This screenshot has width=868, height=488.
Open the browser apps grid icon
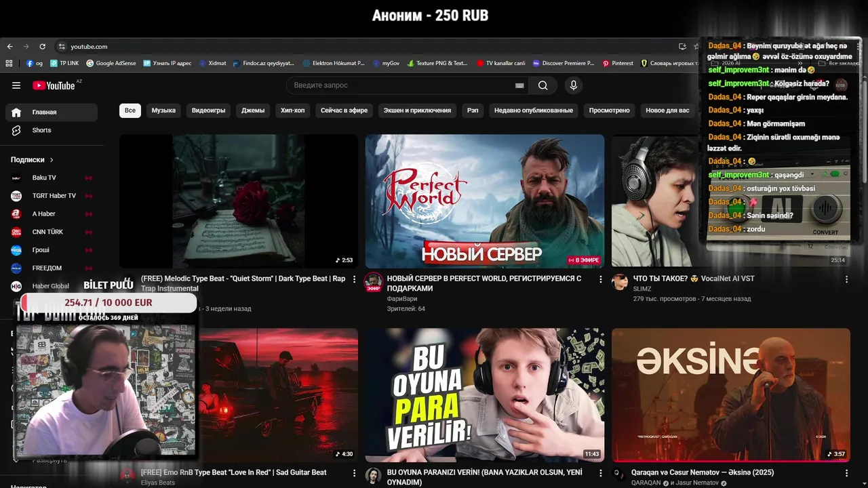click(9, 63)
